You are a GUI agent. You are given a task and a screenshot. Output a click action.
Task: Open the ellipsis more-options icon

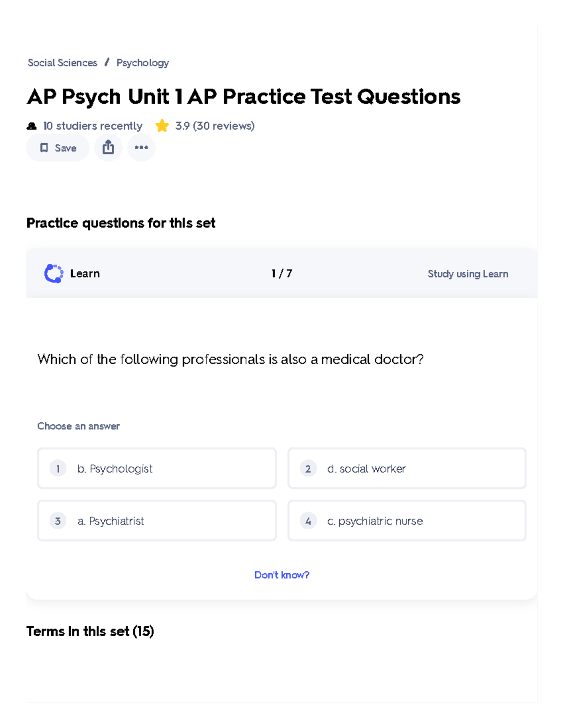pyautogui.click(x=141, y=148)
